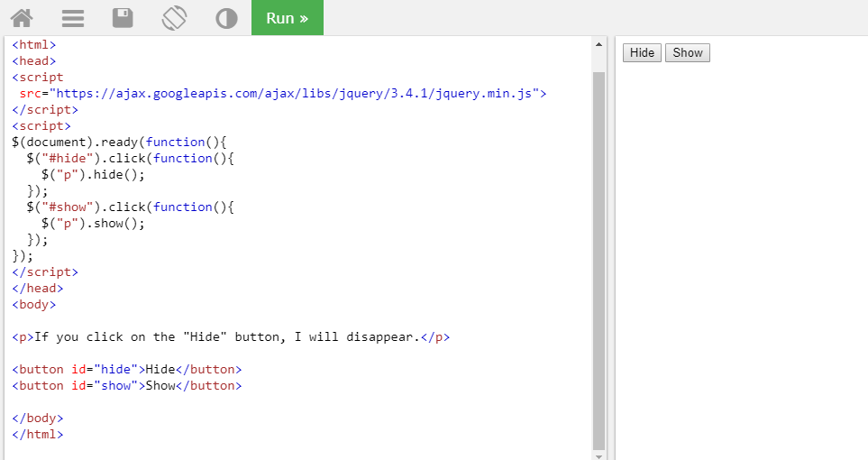Screen dimensions: 868x460
Task: Click the opening <body> tag line
Action: coord(33,305)
